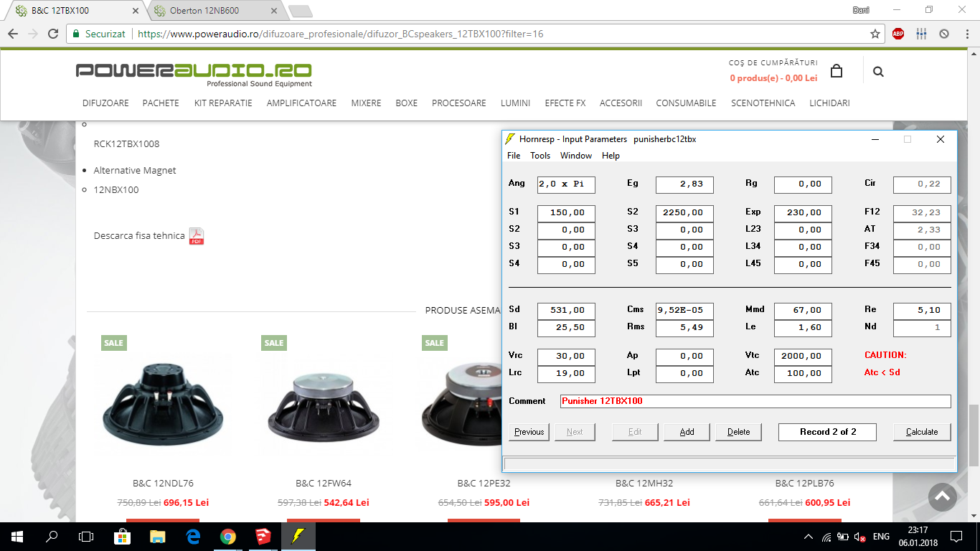Click the Previous record button
980x551 pixels.
pos(529,432)
